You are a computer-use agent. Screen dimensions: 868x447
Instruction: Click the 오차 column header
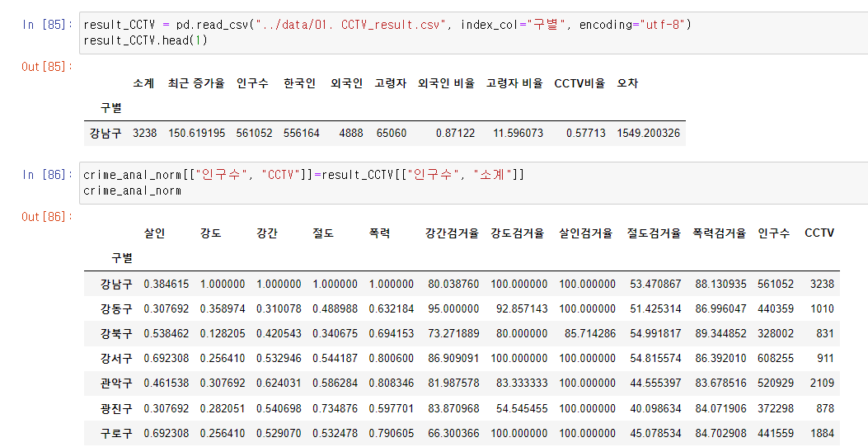[x=628, y=83]
